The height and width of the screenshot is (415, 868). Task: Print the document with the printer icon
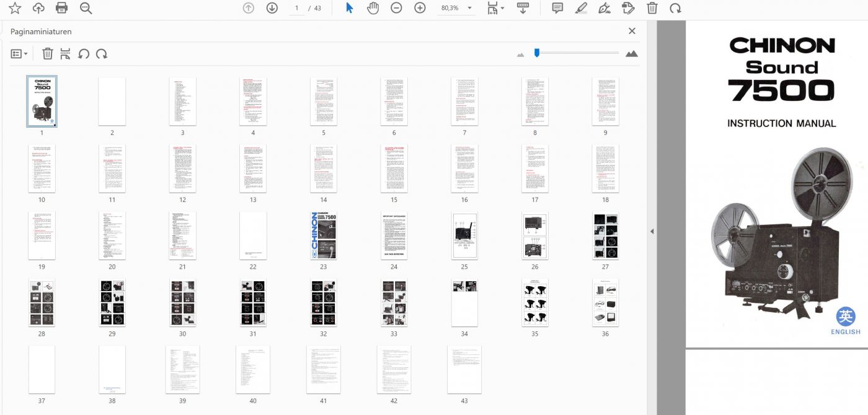62,8
